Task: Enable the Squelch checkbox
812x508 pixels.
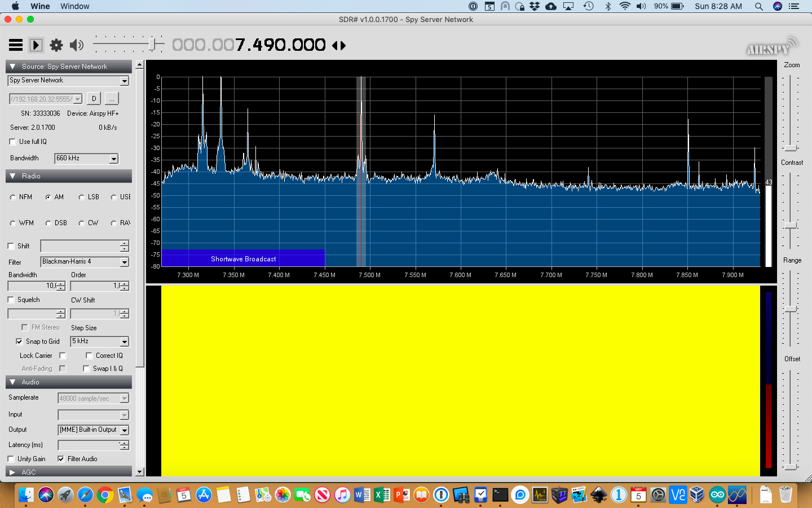Action: point(11,300)
